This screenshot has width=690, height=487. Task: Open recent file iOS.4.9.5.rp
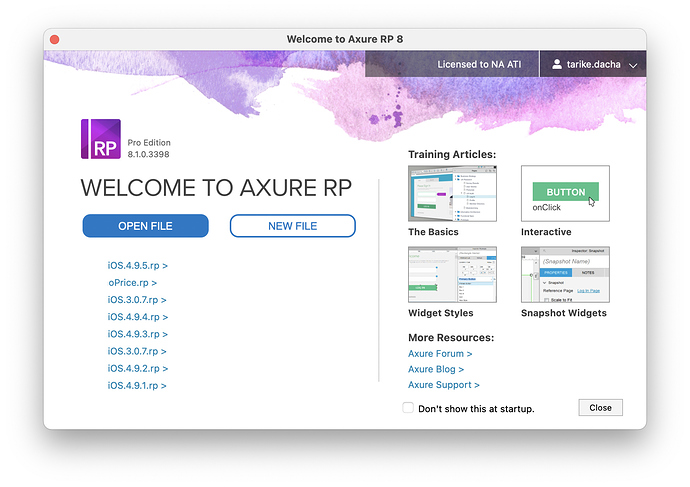tap(137, 266)
